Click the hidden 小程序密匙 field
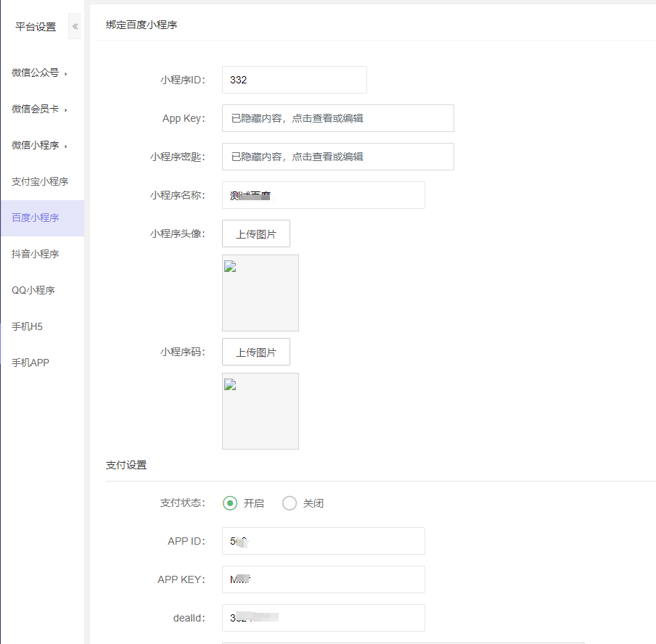 click(337, 157)
